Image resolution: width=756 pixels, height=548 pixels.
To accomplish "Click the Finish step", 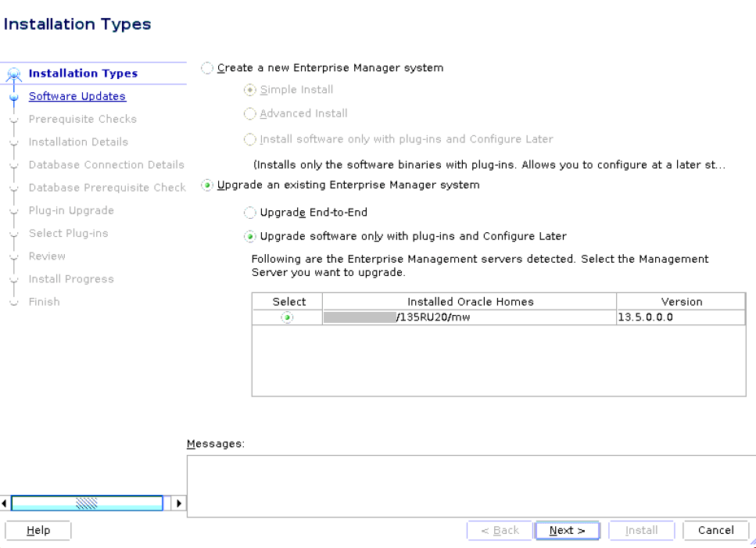I will pyautogui.click(x=44, y=302).
